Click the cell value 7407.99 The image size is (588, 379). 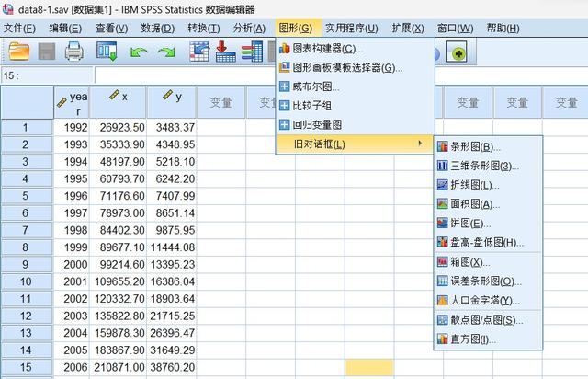pyautogui.click(x=172, y=196)
